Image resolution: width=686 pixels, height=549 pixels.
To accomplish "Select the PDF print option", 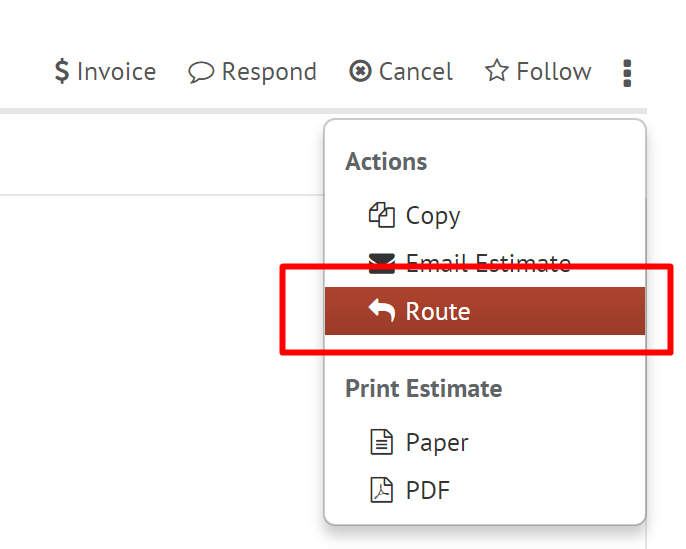I will pyautogui.click(x=428, y=490).
